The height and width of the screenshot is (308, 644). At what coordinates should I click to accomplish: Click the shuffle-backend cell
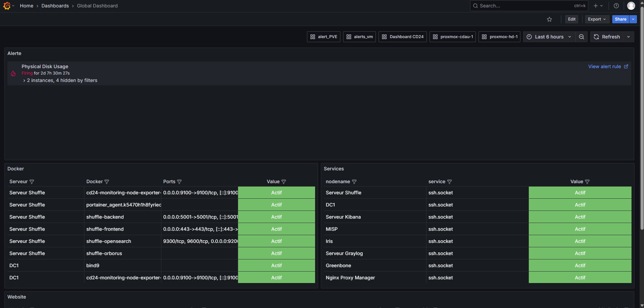[x=123, y=217]
